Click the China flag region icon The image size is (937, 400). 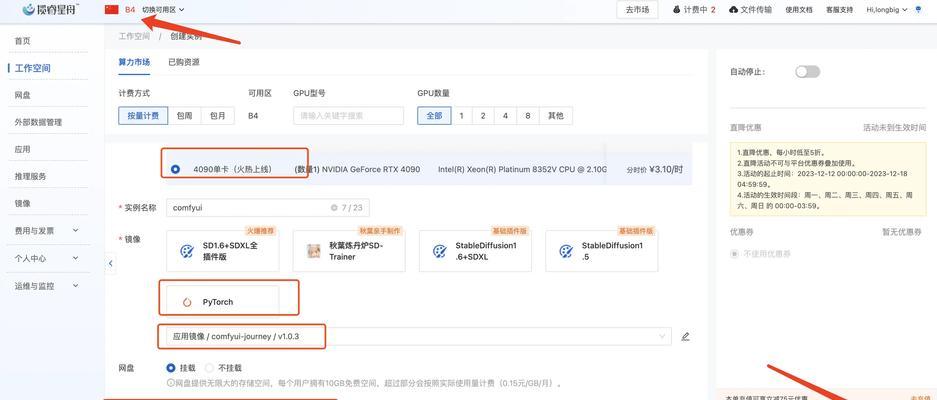(112, 9)
